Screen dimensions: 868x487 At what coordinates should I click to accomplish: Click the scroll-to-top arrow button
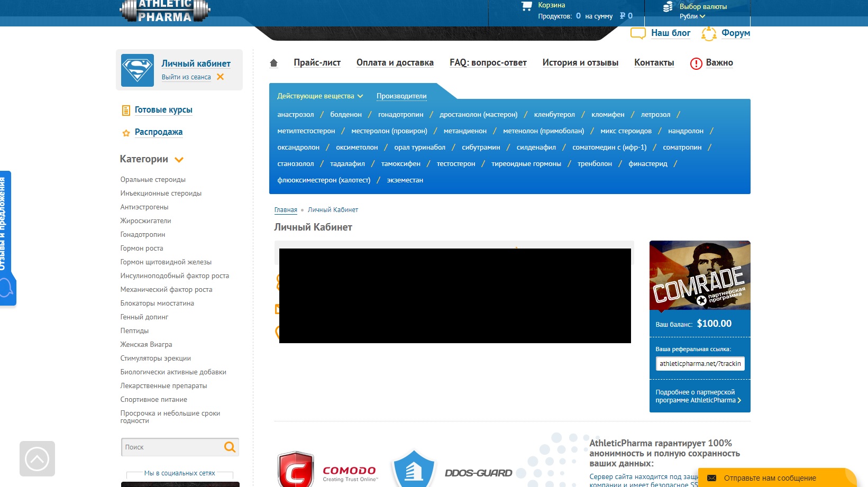(37, 458)
